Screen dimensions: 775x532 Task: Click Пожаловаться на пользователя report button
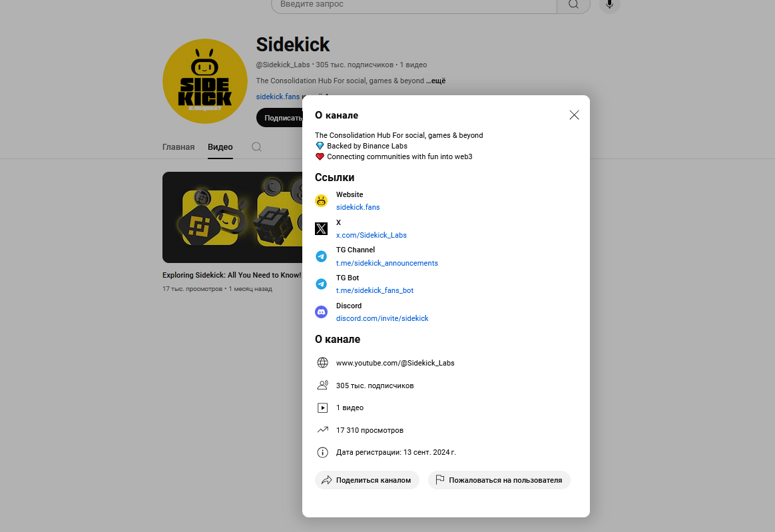[499, 480]
